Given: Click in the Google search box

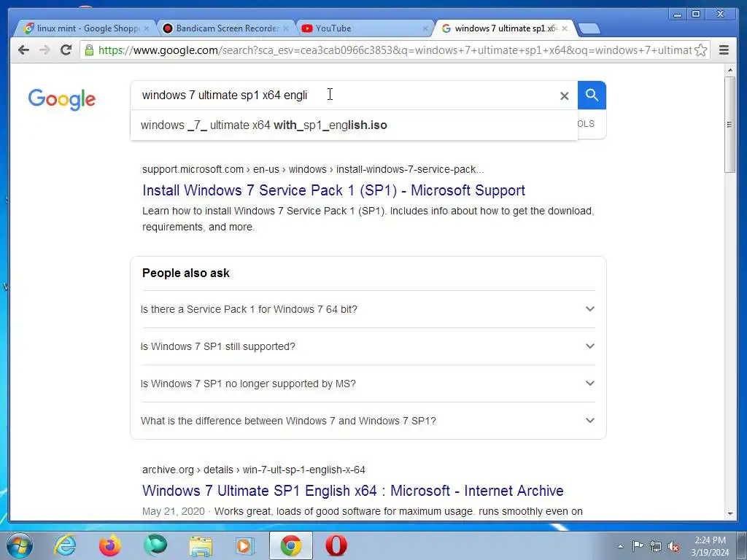Looking at the screenshot, I should coord(348,96).
